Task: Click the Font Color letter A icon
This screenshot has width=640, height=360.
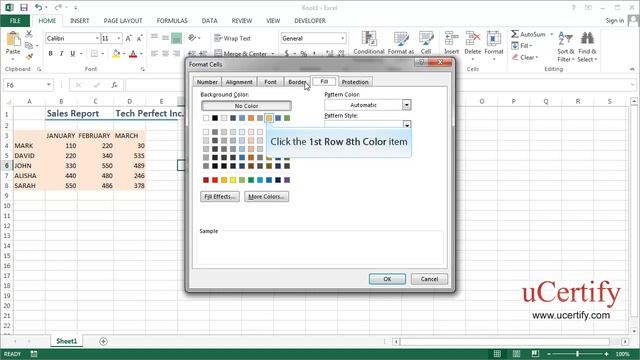Action: pyautogui.click(x=133, y=53)
